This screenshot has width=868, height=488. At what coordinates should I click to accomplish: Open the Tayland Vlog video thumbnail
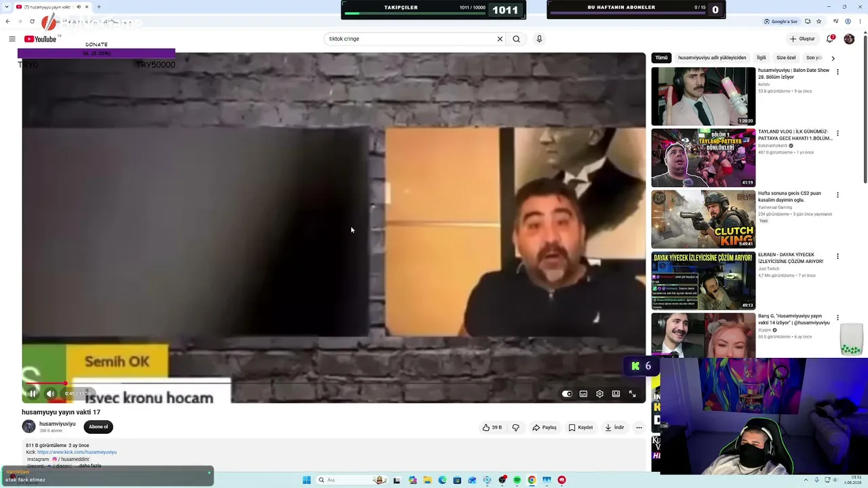(703, 158)
